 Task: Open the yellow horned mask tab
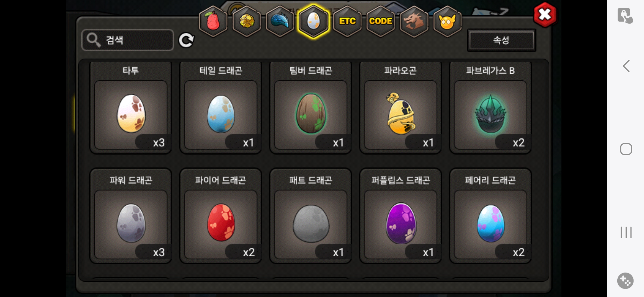[x=447, y=21]
